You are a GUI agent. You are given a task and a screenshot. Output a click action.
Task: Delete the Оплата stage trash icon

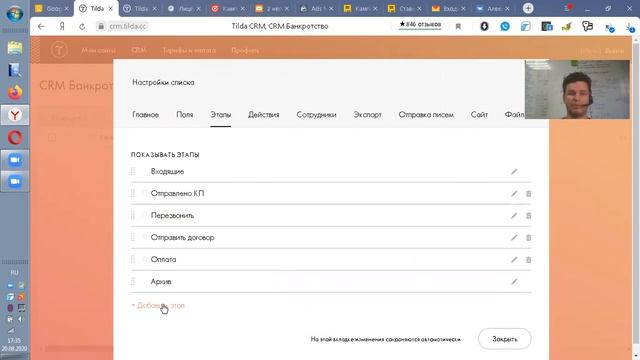529,260
